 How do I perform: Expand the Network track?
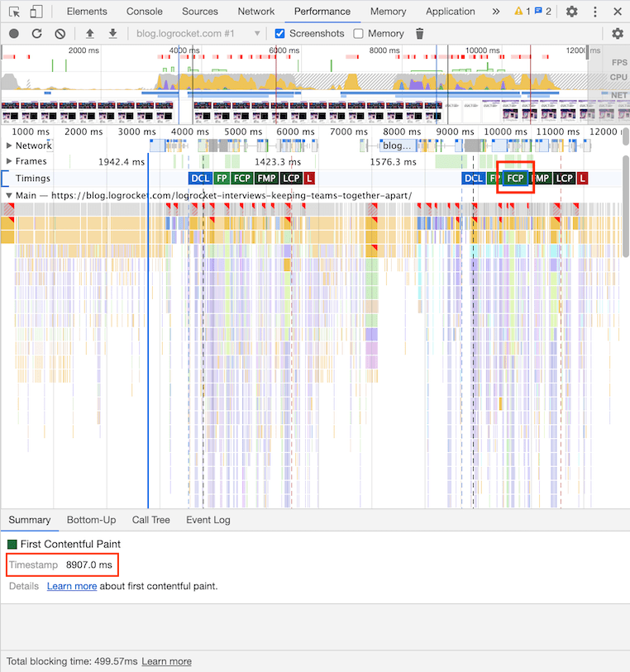pos(9,145)
